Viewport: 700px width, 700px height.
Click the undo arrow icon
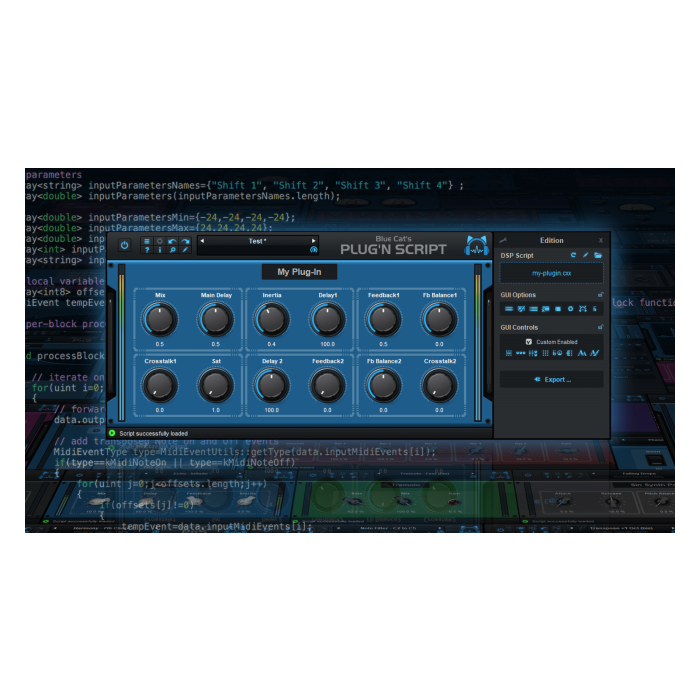pyautogui.click(x=172, y=241)
